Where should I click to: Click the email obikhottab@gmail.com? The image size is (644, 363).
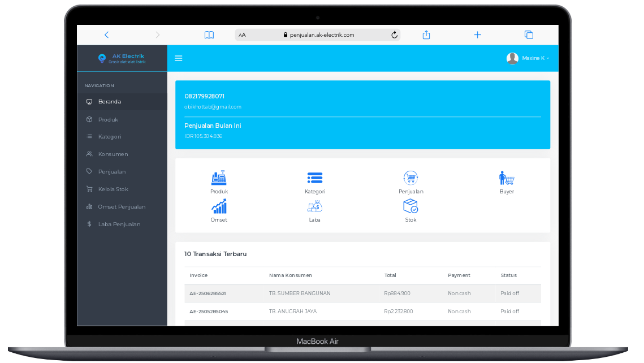pyautogui.click(x=213, y=107)
